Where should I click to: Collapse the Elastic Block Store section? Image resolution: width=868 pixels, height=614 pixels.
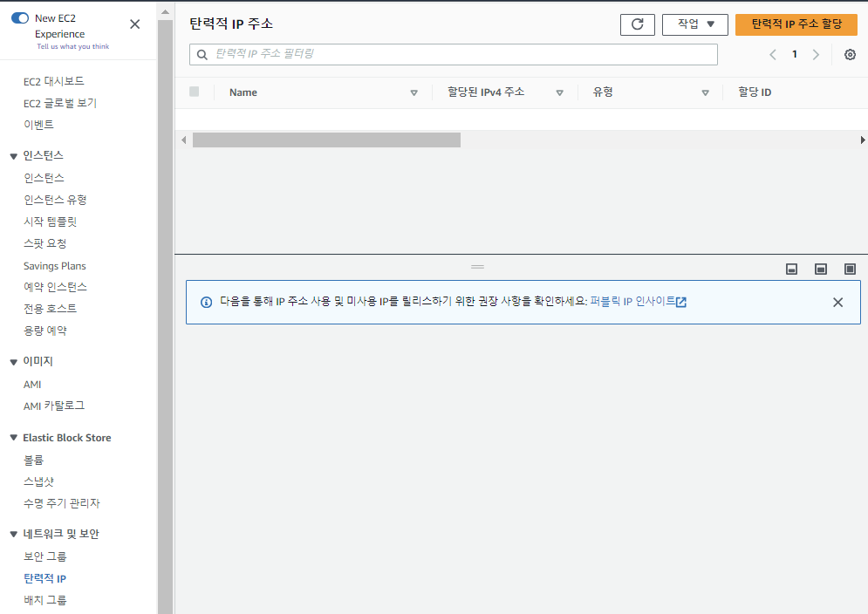point(14,437)
